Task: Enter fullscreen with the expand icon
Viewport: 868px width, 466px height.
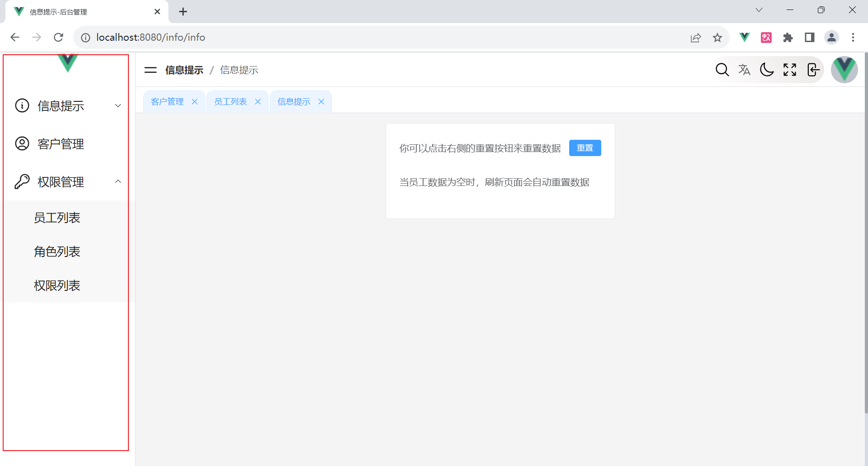Action: pyautogui.click(x=790, y=70)
